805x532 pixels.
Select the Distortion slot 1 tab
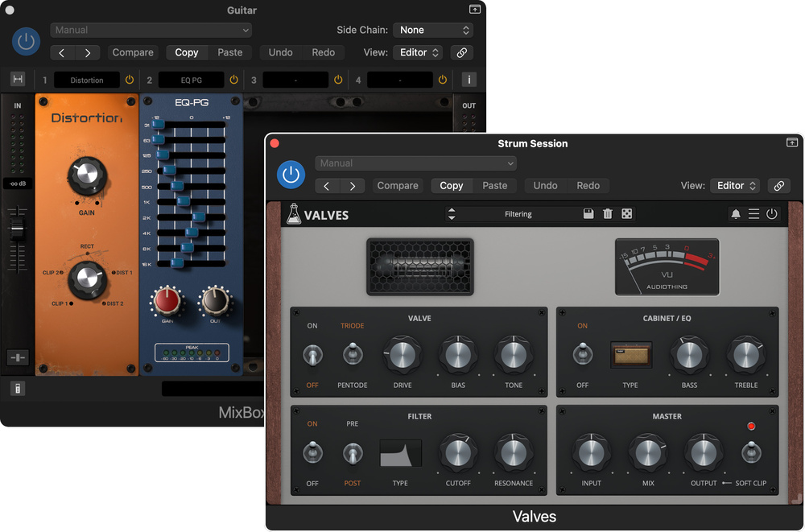[87, 80]
